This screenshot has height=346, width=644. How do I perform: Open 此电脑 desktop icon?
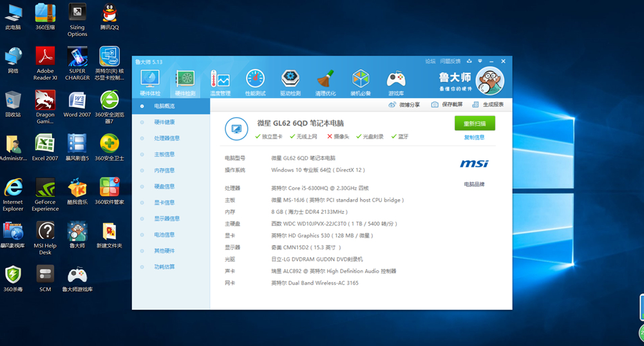(x=13, y=17)
